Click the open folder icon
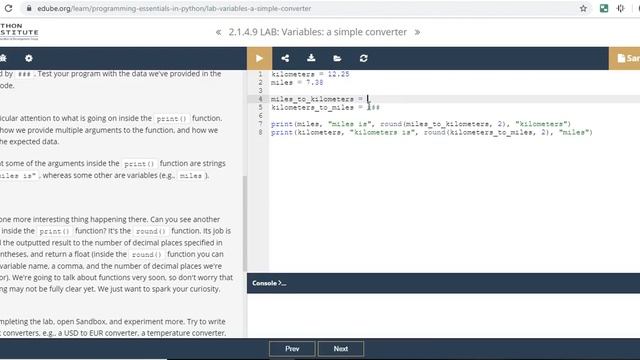 337,58
